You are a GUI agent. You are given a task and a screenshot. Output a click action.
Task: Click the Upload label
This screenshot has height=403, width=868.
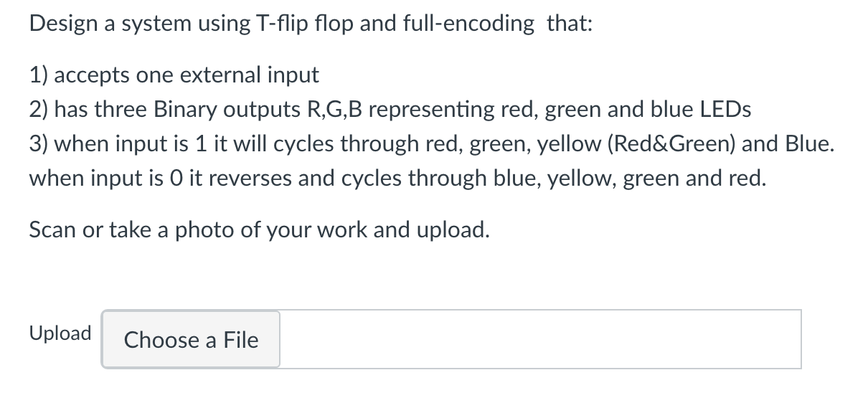click(x=60, y=333)
